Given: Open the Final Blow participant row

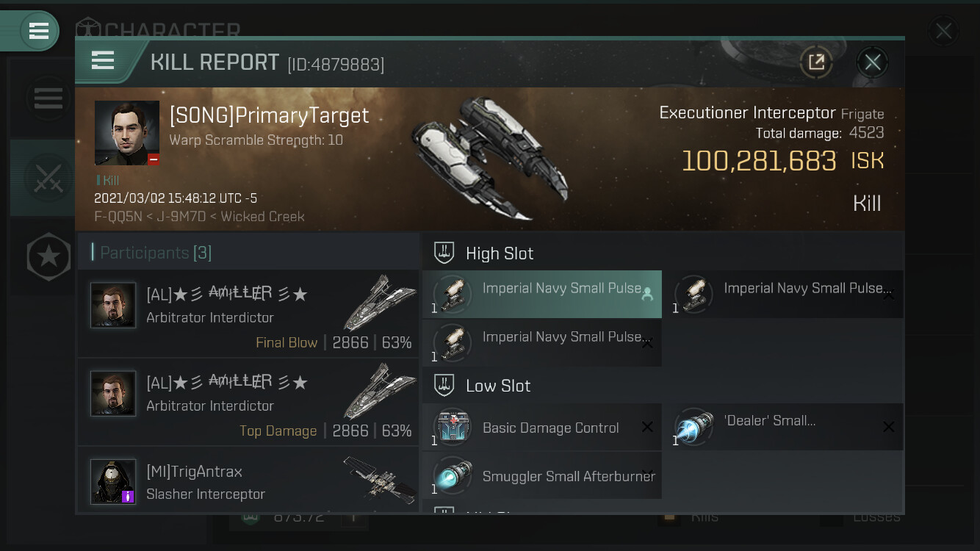Looking at the screenshot, I should pos(248,314).
